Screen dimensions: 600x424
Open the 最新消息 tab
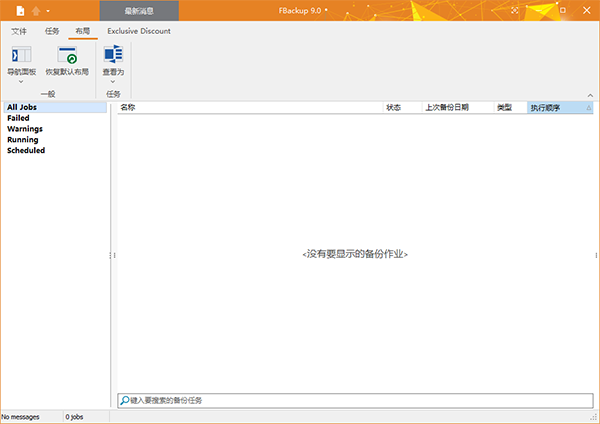click(x=139, y=11)
